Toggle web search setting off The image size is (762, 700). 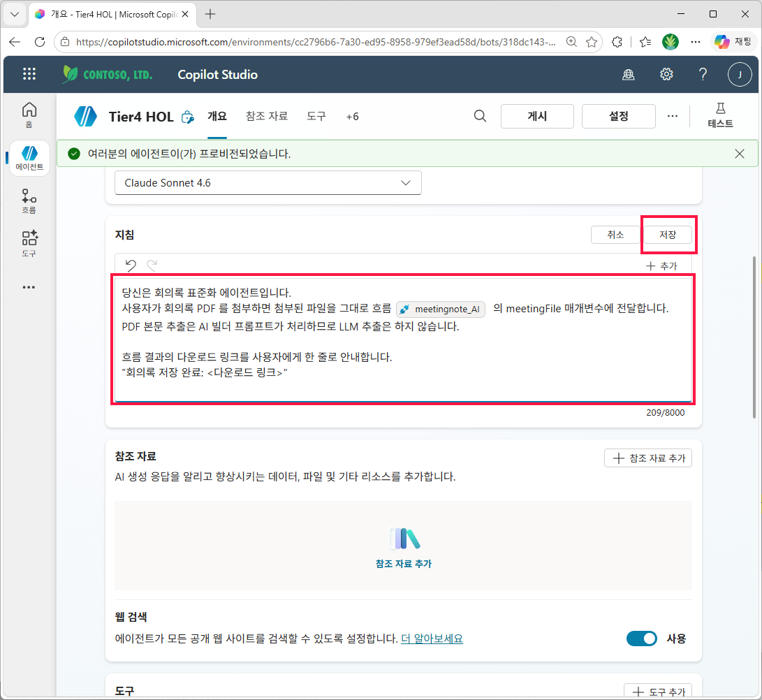[641, 639]
